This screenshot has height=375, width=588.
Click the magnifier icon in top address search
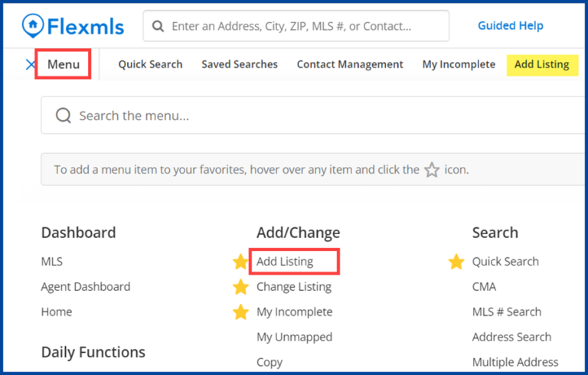(158, 26)
